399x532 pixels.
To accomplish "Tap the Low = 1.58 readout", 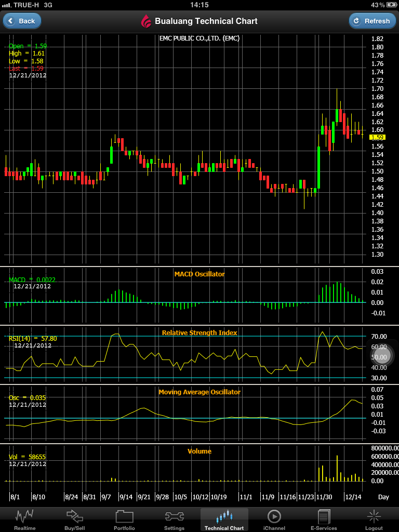I will [x=26, y=61].
